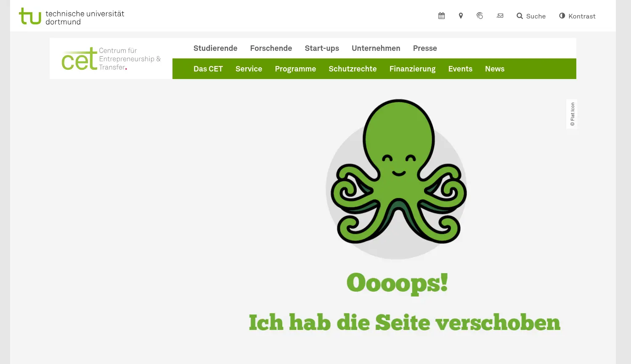
Task: Click the Schutzrechte nav item
Action: pos(353,69)
